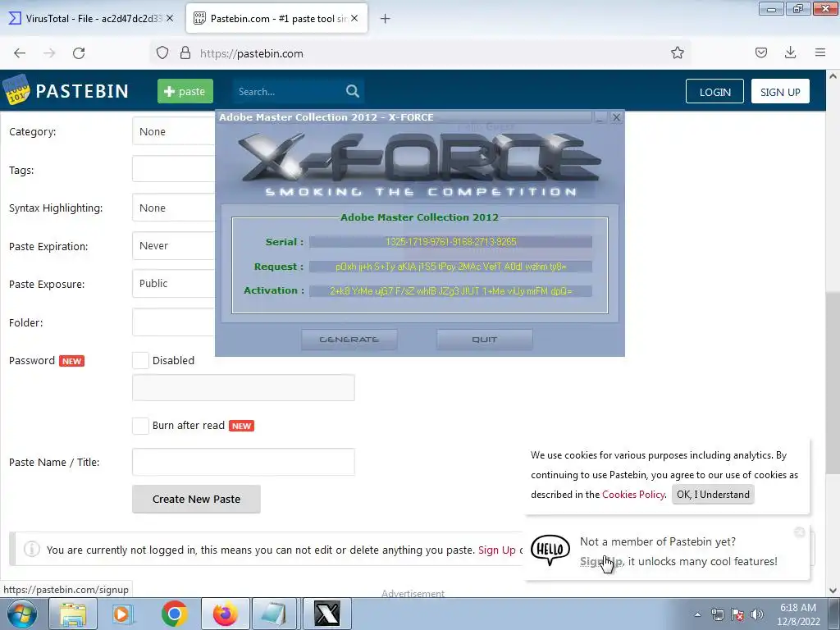Click the Sign Up link in the login notice
The image size is (840, 630).
tap(496, 550)
